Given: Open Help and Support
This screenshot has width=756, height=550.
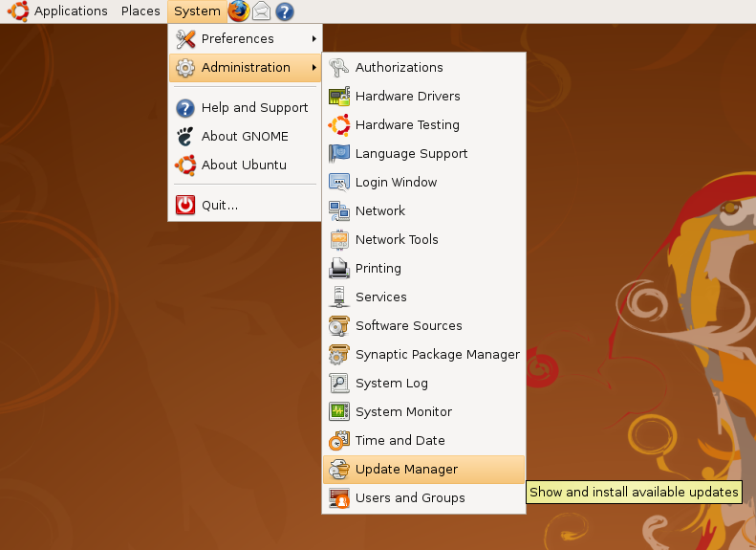Looking at the screenshot, I should (x=246, y=107).
